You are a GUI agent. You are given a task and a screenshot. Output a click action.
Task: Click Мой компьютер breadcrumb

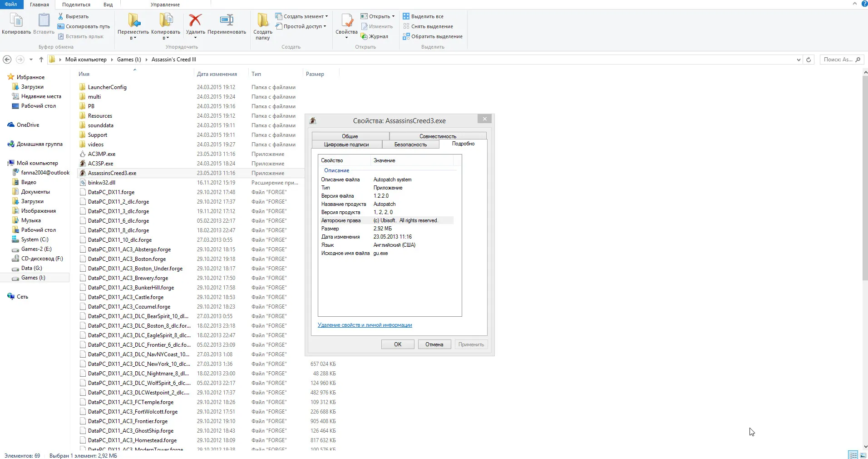[86, 60]
